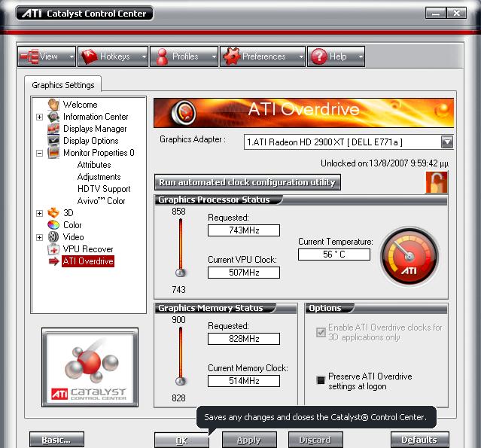The image size is (481, 448).
Task: Toggle Preserve ATI Overdrive settings at logon
Action: (321, 380)
